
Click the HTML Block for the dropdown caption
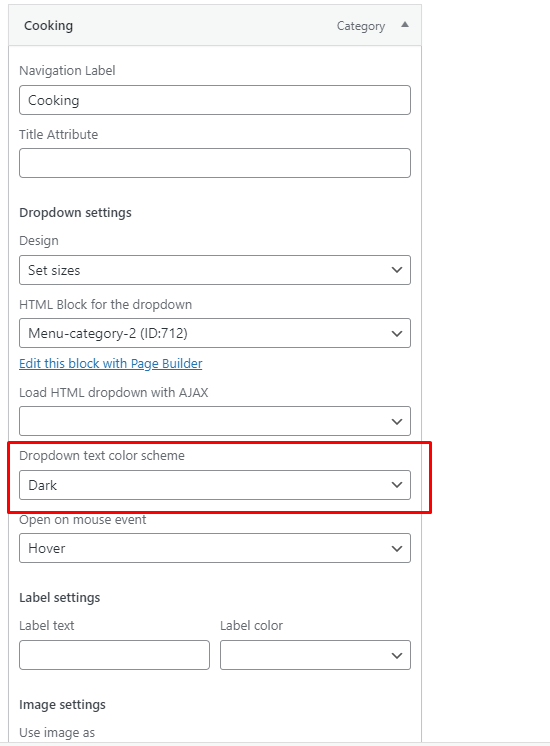point(106,304)
